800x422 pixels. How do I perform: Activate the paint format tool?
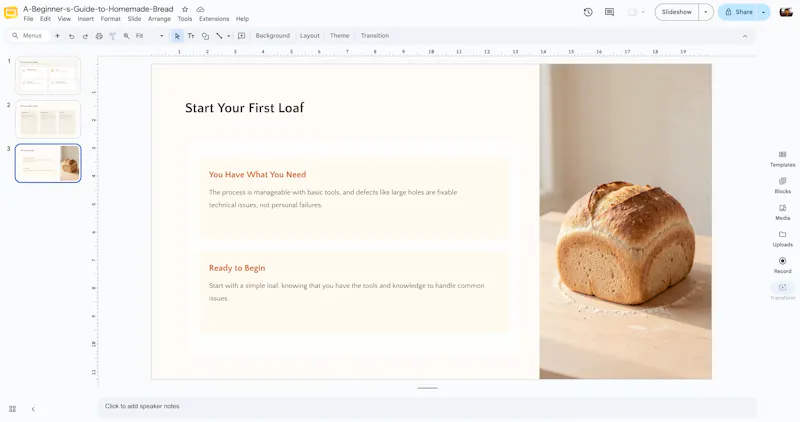tap(113, 36)
